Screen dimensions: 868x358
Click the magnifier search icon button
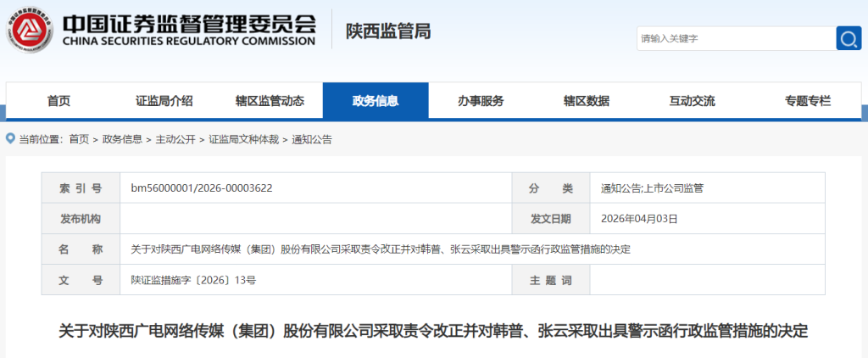849,38
